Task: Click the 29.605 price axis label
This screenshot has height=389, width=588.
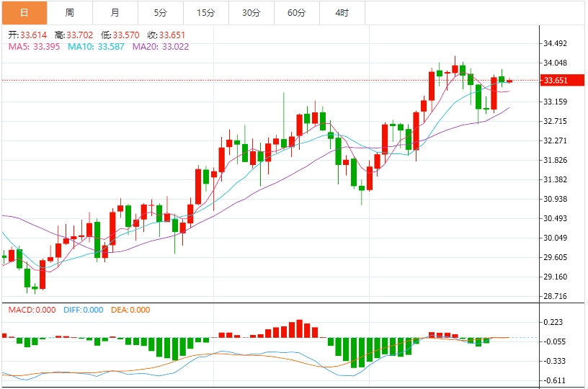Action: (x=556, y=257)
